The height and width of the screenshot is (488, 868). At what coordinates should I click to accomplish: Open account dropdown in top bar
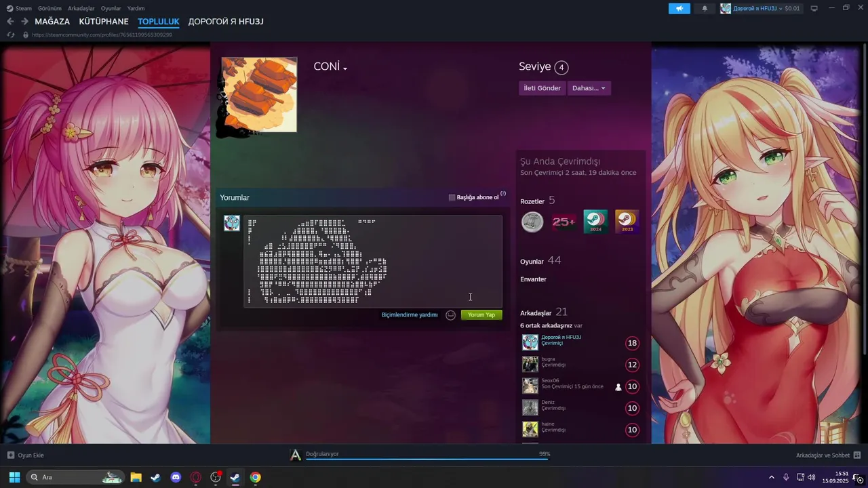point(760,8)
